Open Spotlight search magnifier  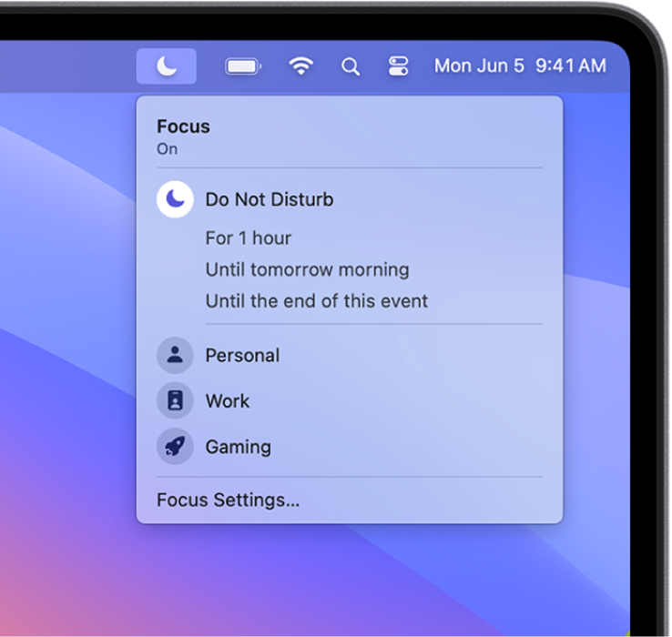351,66
